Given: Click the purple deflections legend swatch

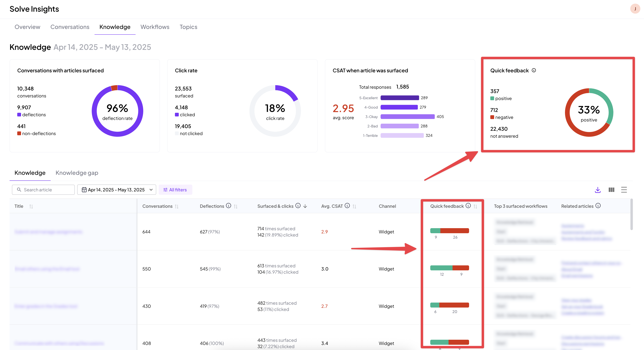Looking at the screenshot, I should tap(19, 115).
